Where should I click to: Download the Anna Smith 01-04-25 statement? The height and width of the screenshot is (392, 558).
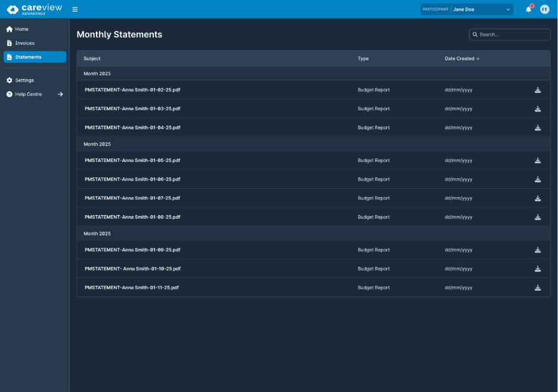tap(538, 127)
